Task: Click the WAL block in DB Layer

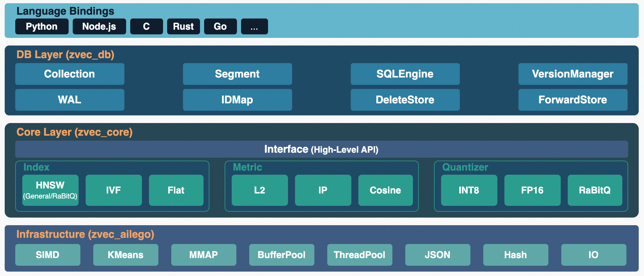Action: [70, 100]
